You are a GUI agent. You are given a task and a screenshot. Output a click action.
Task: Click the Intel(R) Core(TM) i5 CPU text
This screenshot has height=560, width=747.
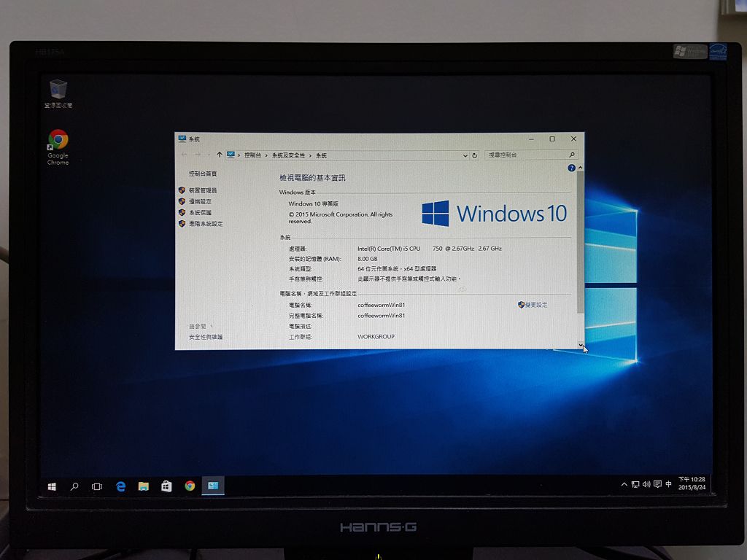[389, 249]
